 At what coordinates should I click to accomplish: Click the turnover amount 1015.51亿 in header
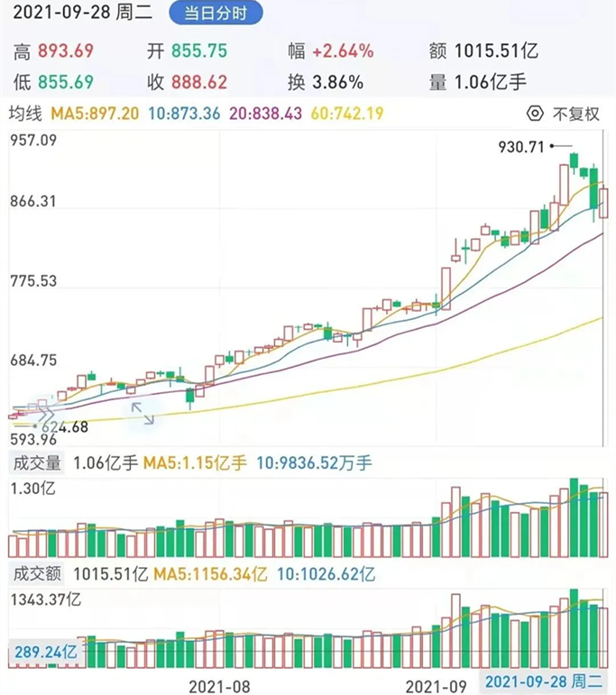(x=496, y=51)
